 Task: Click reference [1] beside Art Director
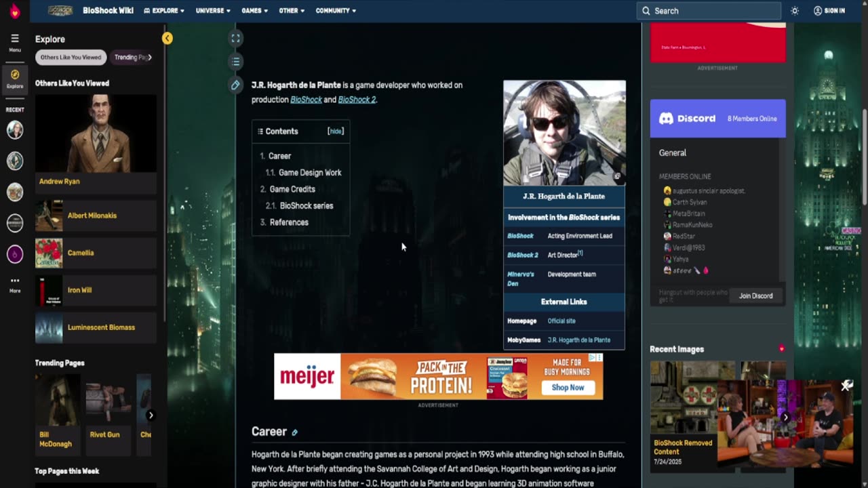pos(580,253)
